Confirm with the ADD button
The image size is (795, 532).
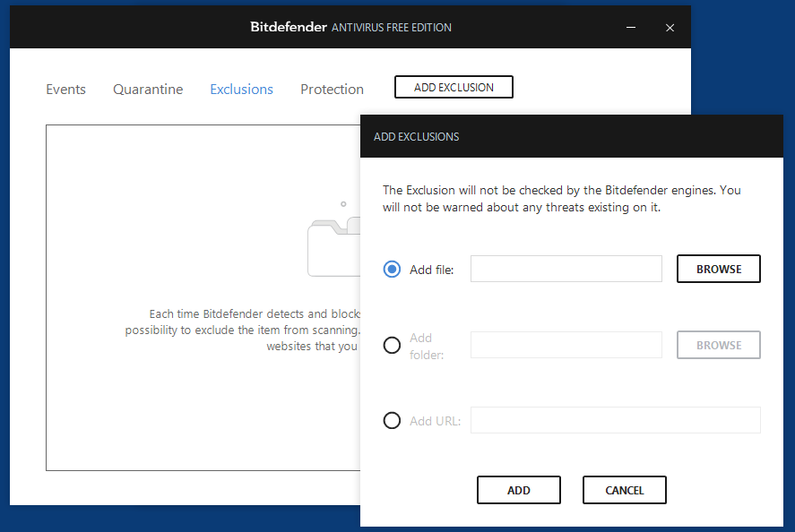519,490
